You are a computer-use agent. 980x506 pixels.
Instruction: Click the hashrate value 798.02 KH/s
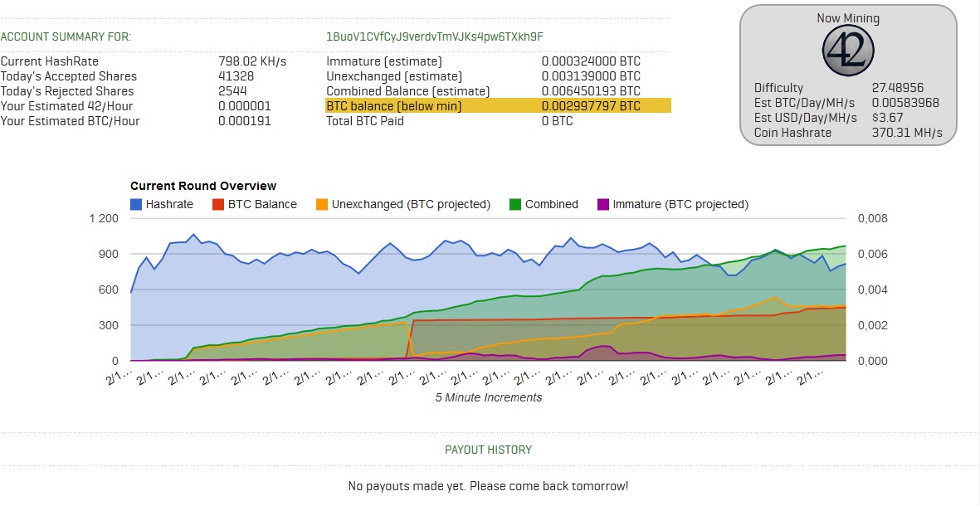point(252,61)
